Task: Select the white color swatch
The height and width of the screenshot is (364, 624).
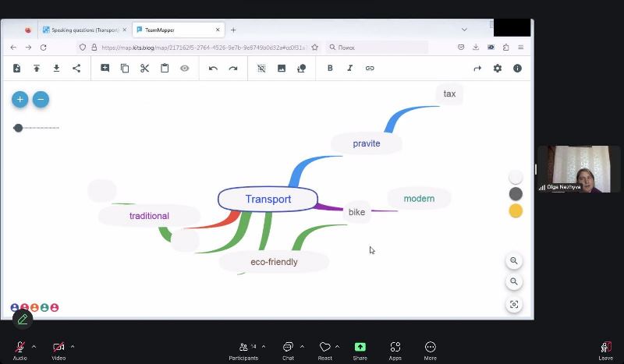Action: click(516, 177)
